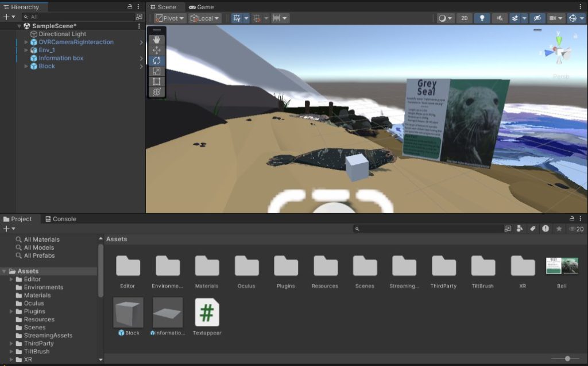Adjust the asset icon size slider
Viewport: 588px width, 366px height.
[567, 359]
